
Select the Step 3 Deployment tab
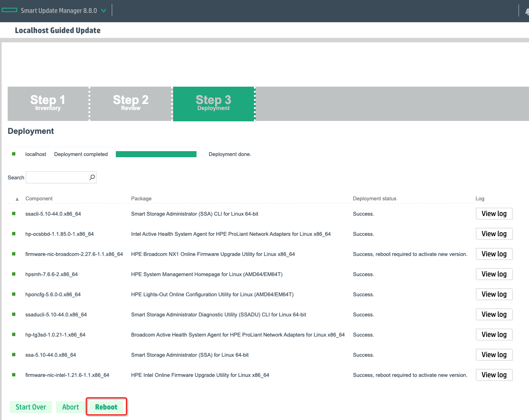pos(213,104)
